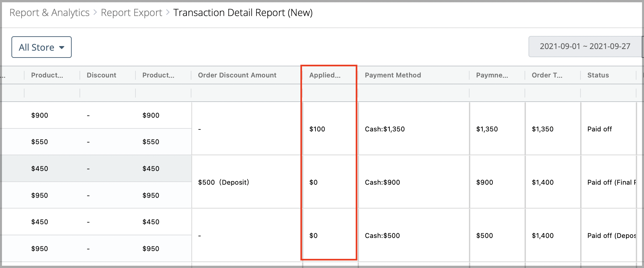Click the All Store dropdown arrow
Screen dimensions: 644x268
(62, 47)
